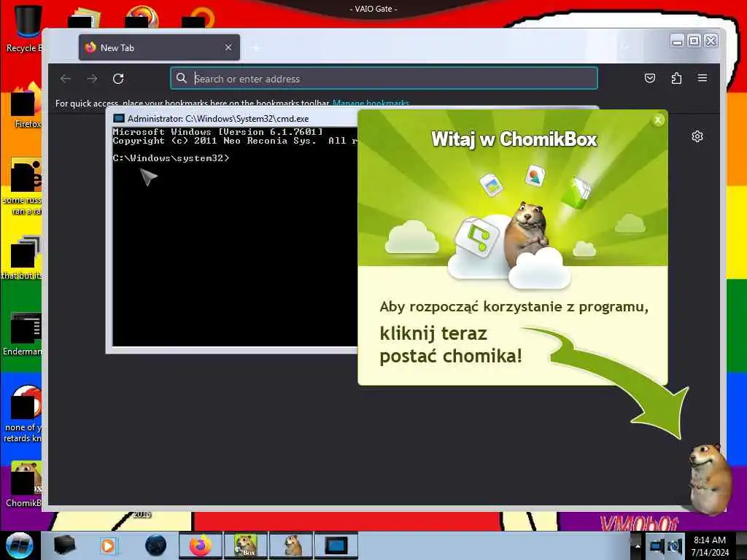Open New Tab personalize gear icon
This screenshot has height=560, width=747.
click(697, 136)
